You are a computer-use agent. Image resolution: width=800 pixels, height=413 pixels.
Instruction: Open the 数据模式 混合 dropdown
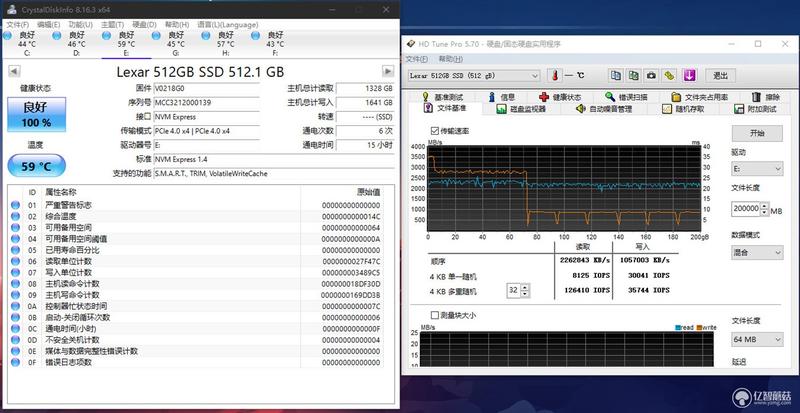pyautogui.click(x=757, y=252)
